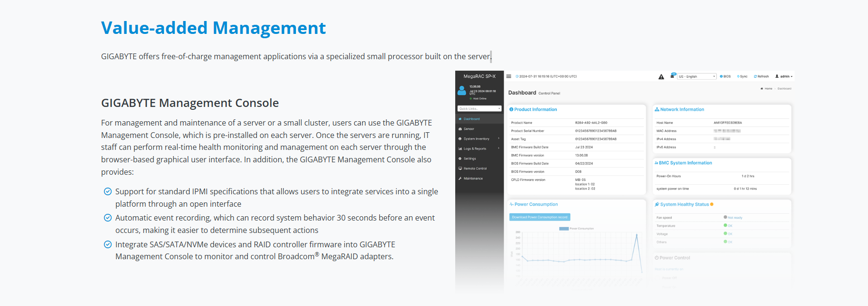Click the hamburger menu icon in the header
868x306 pixels.
tap(509, 76)
